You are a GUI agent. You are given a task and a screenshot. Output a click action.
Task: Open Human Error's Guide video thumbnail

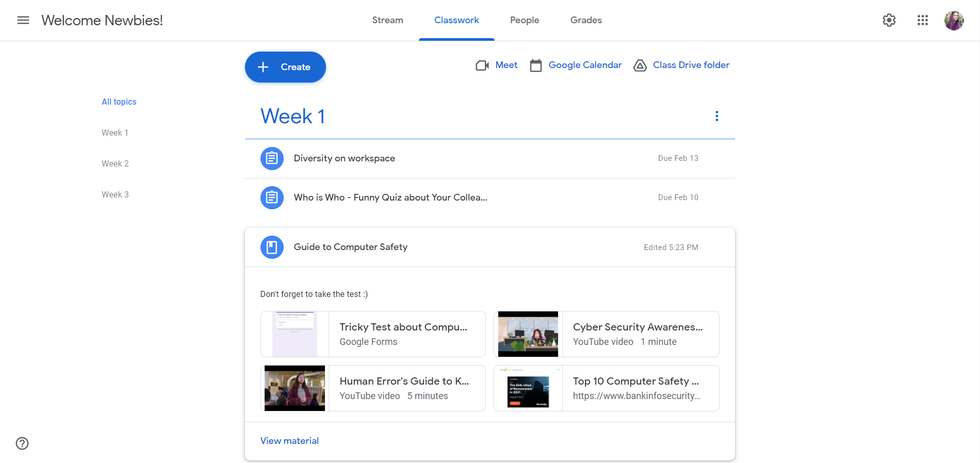point(295,388)
